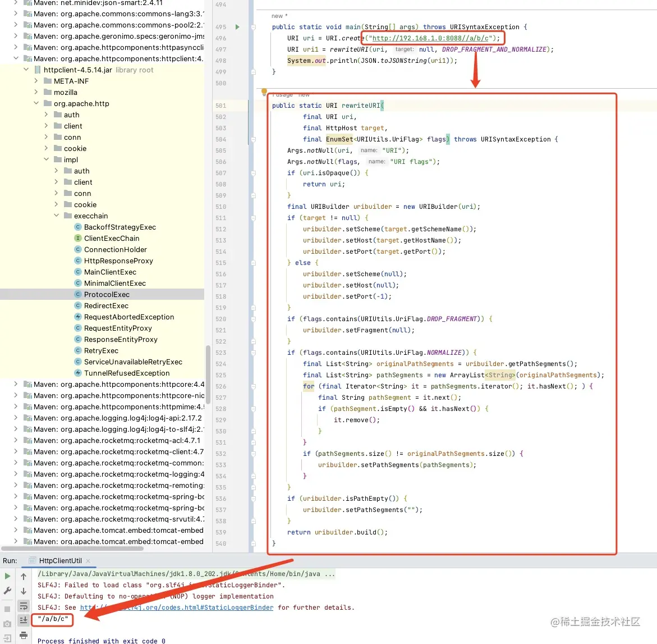Open the http://192.168.1.0:8088//a/b/c link

pos(430,38)
